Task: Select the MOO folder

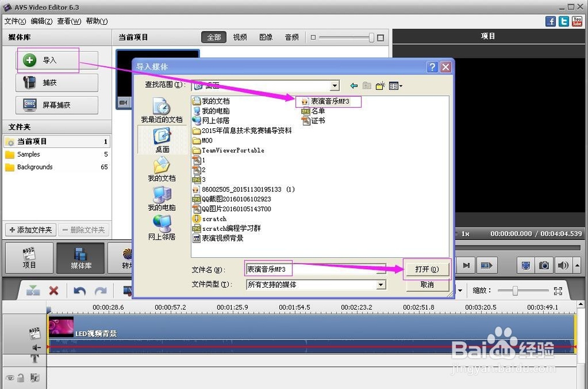Action: point(202,141)
